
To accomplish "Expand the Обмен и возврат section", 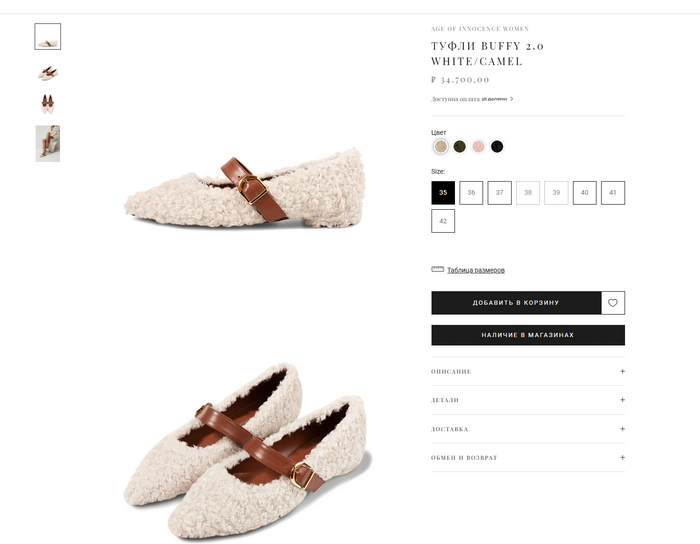I will point(528,458).
